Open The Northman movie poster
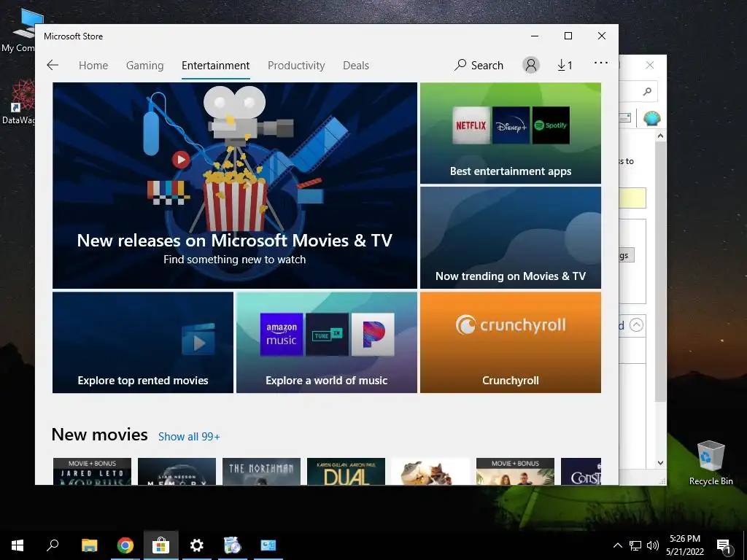Image resolution: width=747 pixels, height=560 pixels. pyautogui.click(x=262, y=472)
